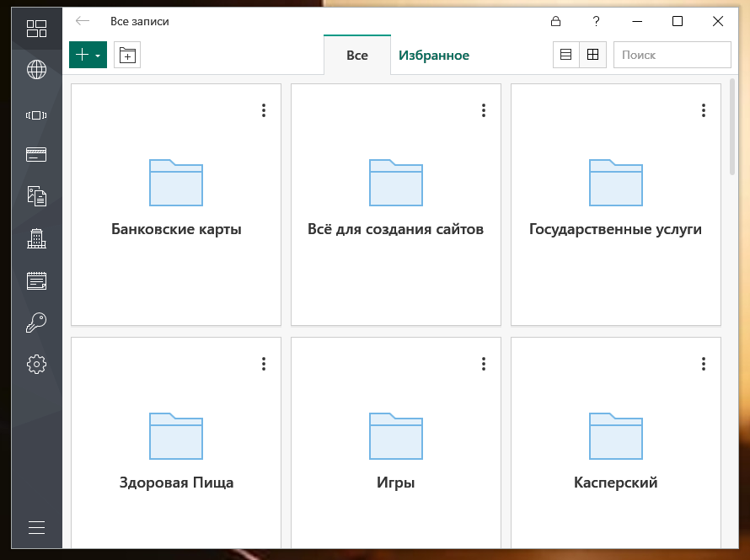Open the Addresses building icon
The image size is (750, 560).
pos(36,238)
